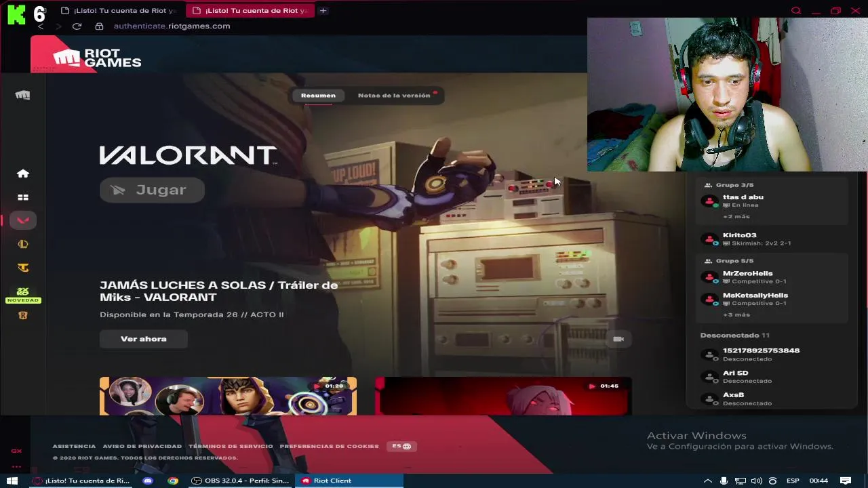Viewport: 868px width, 488px height.
Task: Reload the browser page
Action: click(77, 26)
